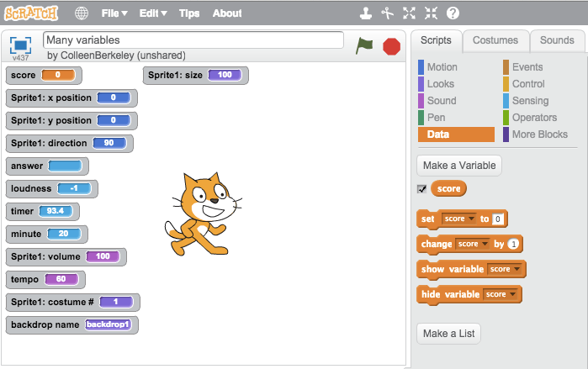Screen dimensions: 588x369
Task: Click the backdrop name monitor
Action: (72, 324)
